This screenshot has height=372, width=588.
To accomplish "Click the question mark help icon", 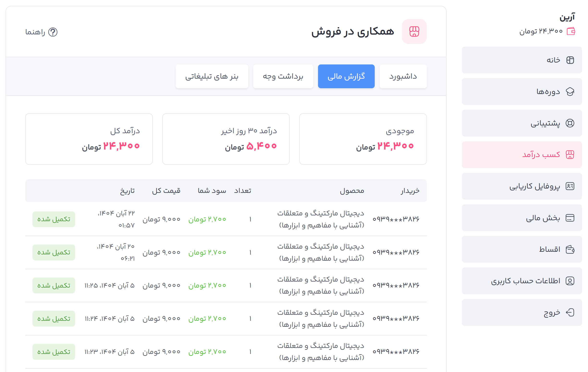I will click(x=53, y=32).
